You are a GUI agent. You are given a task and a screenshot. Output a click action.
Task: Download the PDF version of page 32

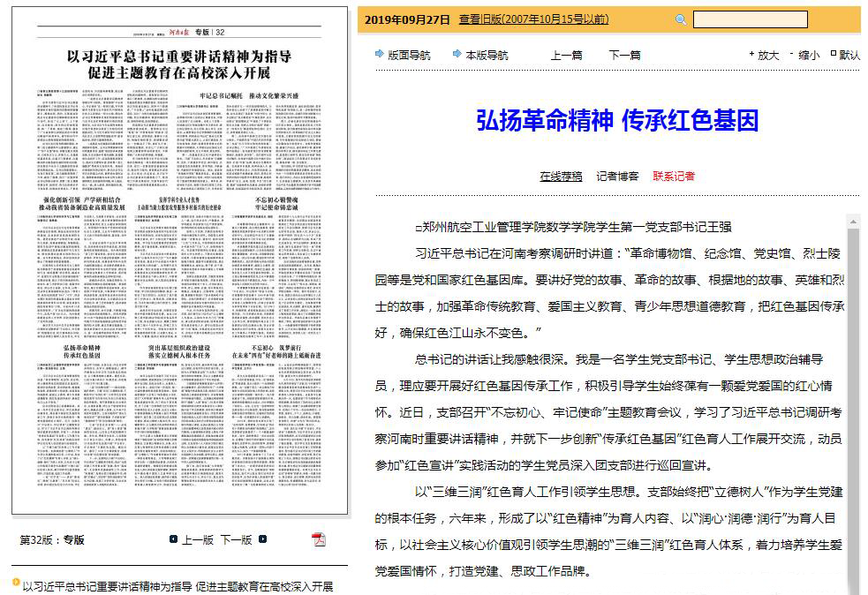click(319, 539)
